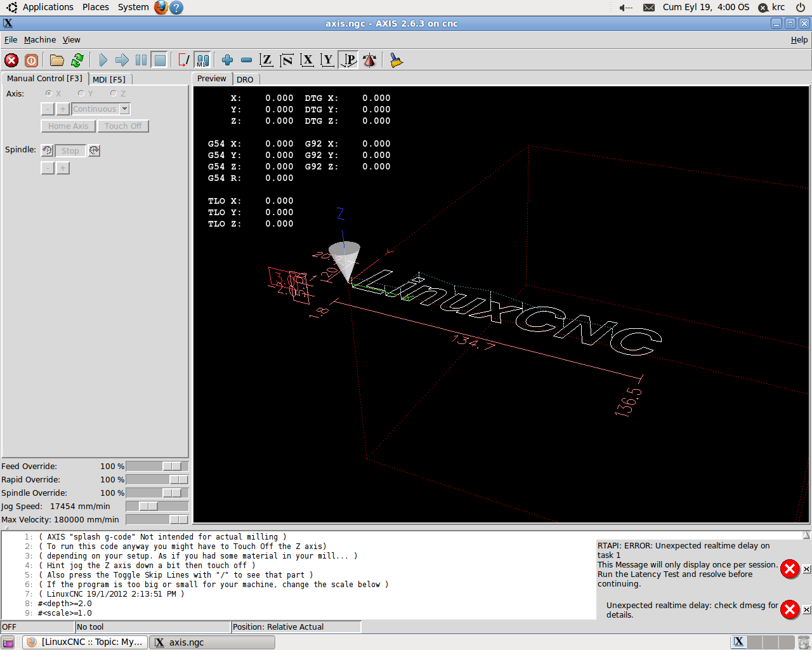Open a G-code file via folder icon

[57, 60]
